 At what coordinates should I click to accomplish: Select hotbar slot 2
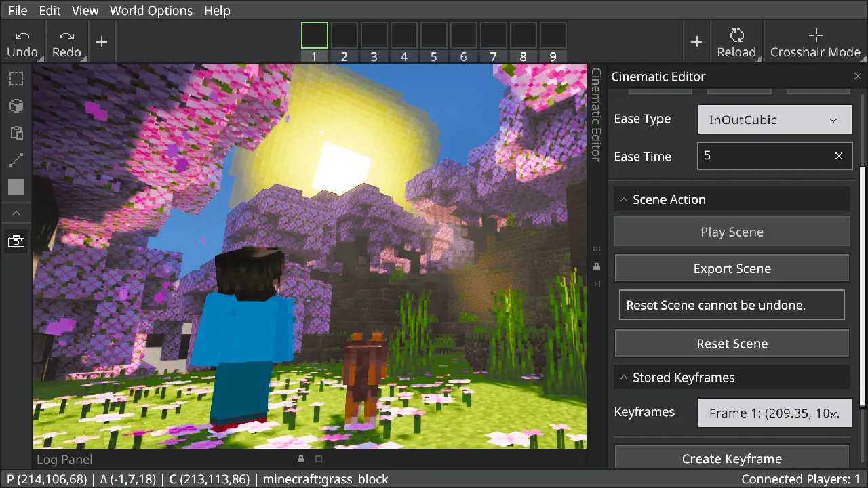tap(344, 36)
